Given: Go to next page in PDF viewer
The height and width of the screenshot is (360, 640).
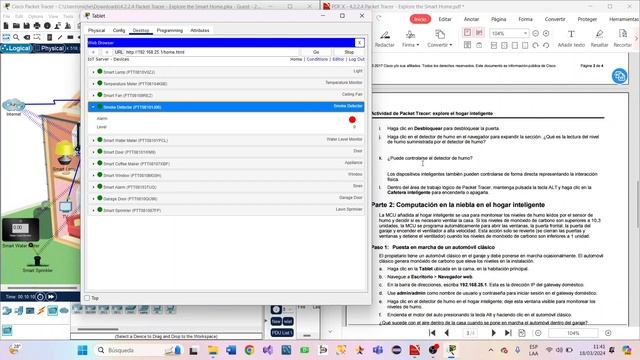Looking at the screenshot, I should [493, 333].
